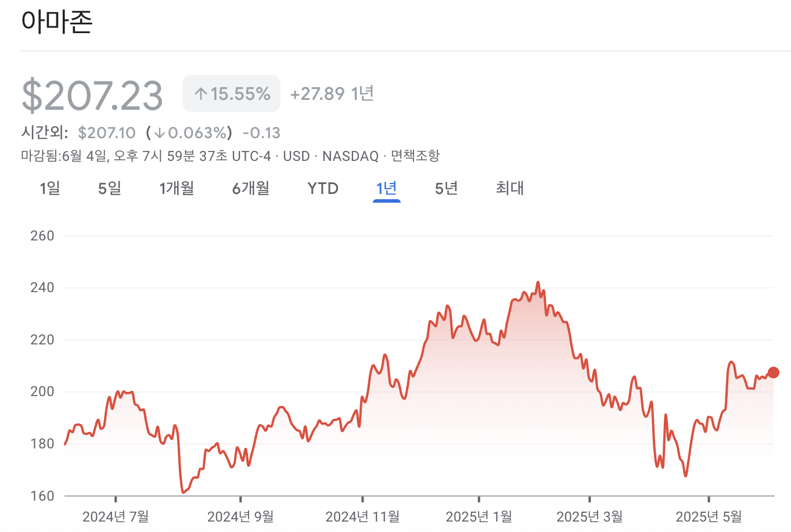
Task: Click the red endpoint dot on the chart
Action: tap(772, 372)
